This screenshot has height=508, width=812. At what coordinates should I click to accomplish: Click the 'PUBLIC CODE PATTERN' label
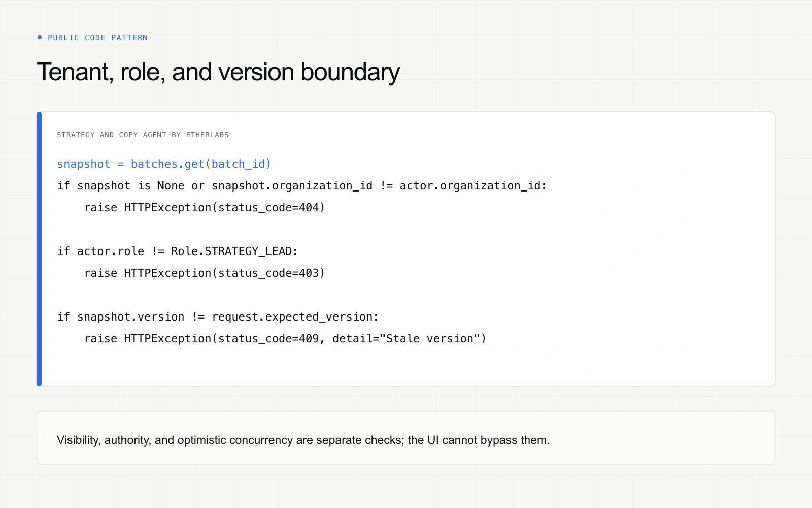pyautogui.click(x=97, y=38)
